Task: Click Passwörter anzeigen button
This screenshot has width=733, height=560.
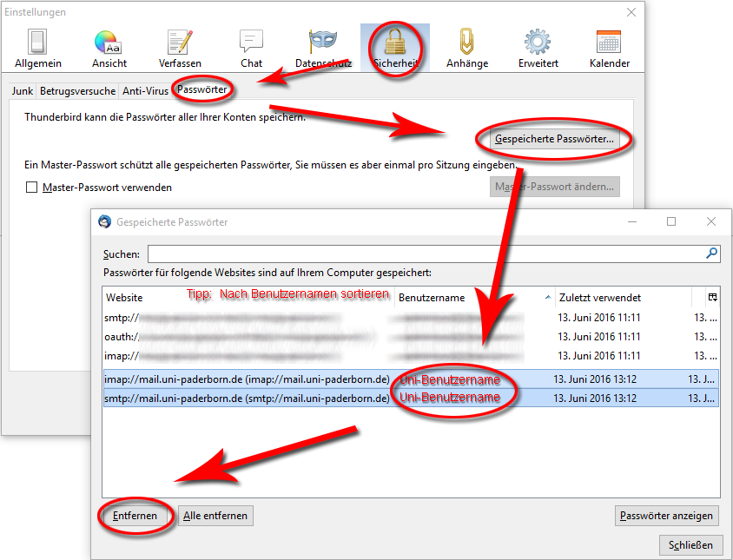Action: [667, 516]
